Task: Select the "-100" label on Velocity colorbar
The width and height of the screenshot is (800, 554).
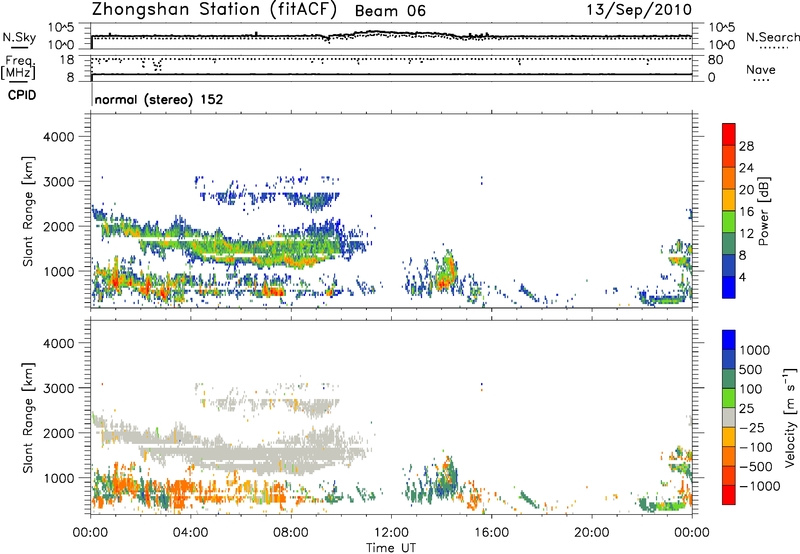Action: [x=756, y=447]
